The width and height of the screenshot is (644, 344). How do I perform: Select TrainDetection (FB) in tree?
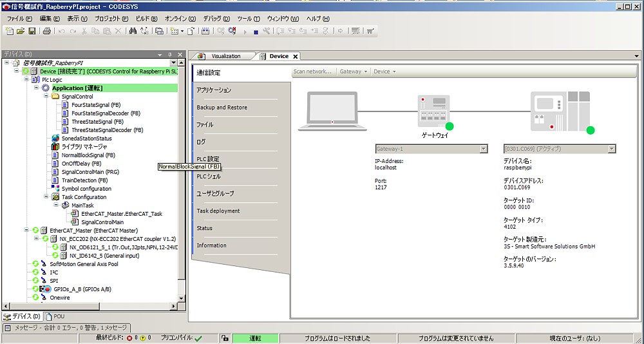point(84,180)
